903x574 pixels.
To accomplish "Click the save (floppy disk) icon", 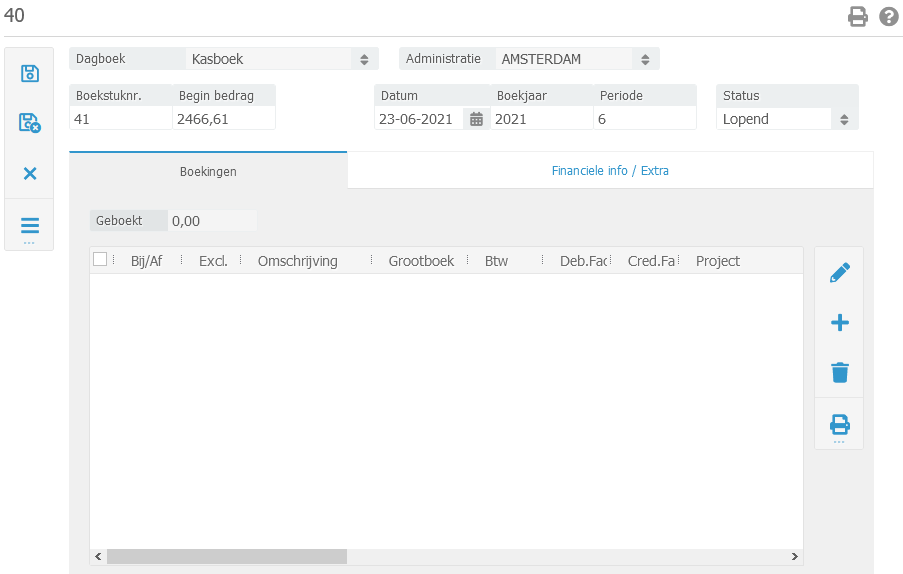I will [29, 73].
